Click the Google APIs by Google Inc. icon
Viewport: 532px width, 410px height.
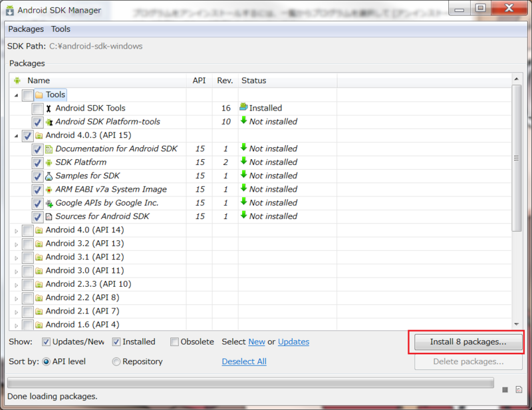49,203
